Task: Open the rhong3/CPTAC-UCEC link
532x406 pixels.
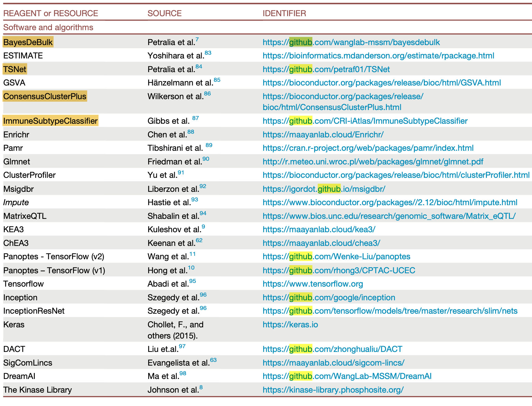Action: pyautogui.click(x=339, y=270)
